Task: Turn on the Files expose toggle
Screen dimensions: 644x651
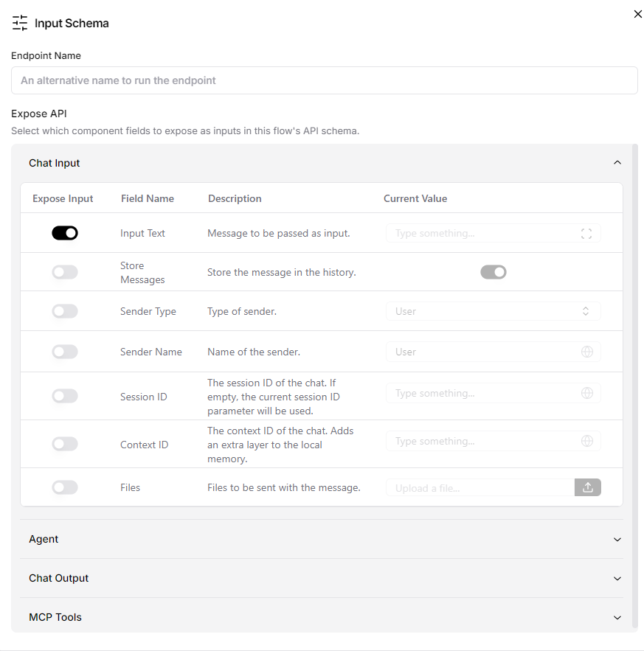Action: (65, 487)
